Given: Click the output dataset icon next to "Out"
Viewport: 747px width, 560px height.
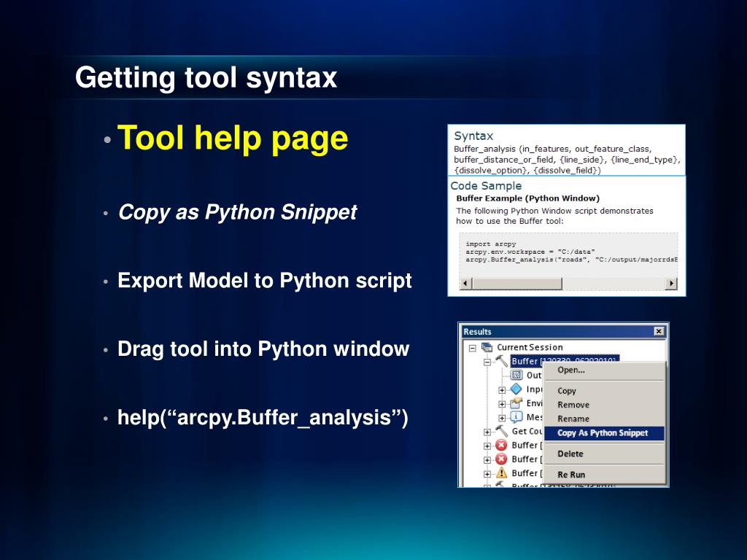Looking at the screenshot, I should coord(516,375).
